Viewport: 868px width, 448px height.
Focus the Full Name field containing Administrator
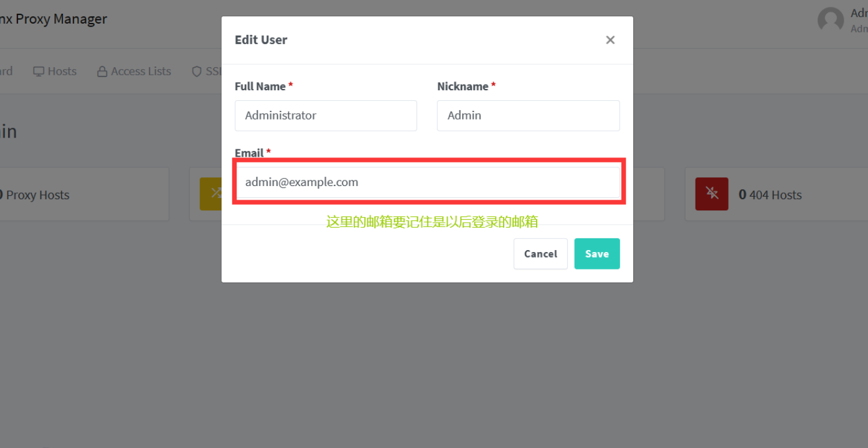326,116
